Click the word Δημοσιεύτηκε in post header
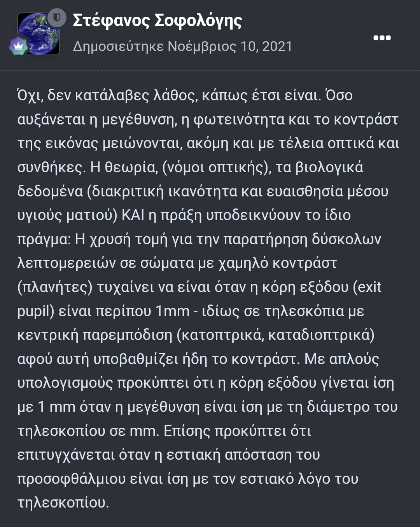 pos(118,46)
